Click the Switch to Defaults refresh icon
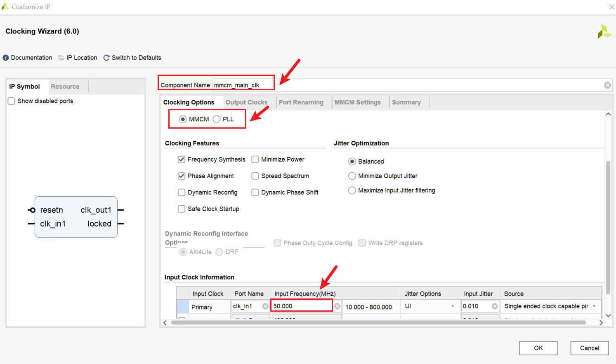The image size is (616, 364). pyautogui.click(x=106, y=58)
